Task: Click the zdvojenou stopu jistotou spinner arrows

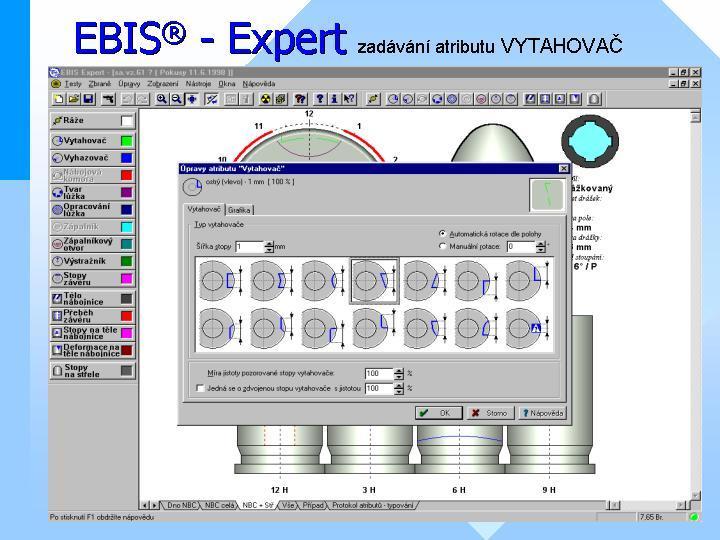Action: coord(399,388)
